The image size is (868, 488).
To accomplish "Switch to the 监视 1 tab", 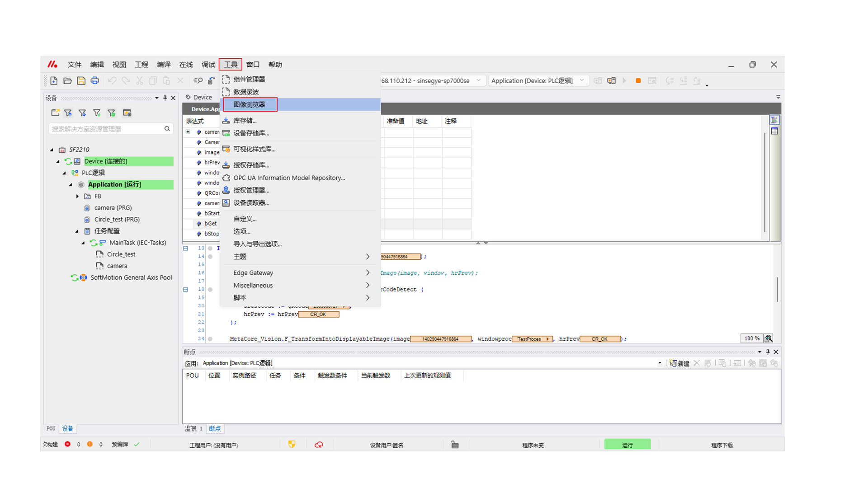I will [x=193, y=428].
